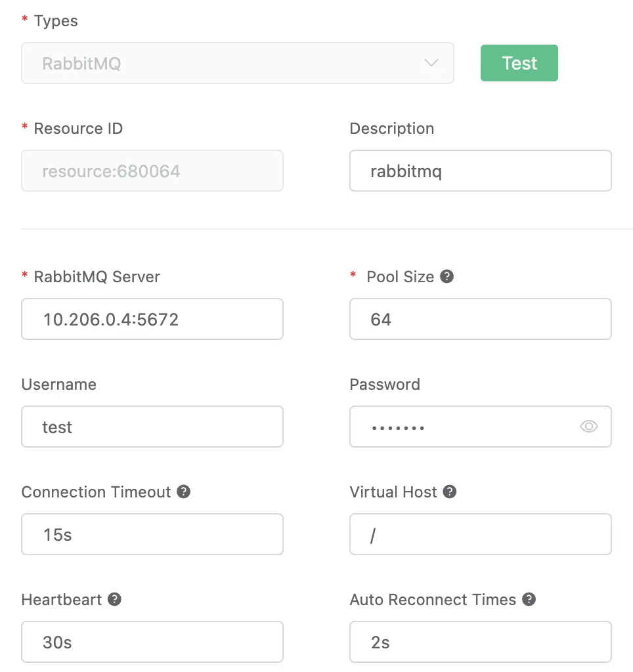Click the Connection Timeout question mark icon
Image resolution: width=633 pixels, height=672 pixels.
[x=185, y=492]
